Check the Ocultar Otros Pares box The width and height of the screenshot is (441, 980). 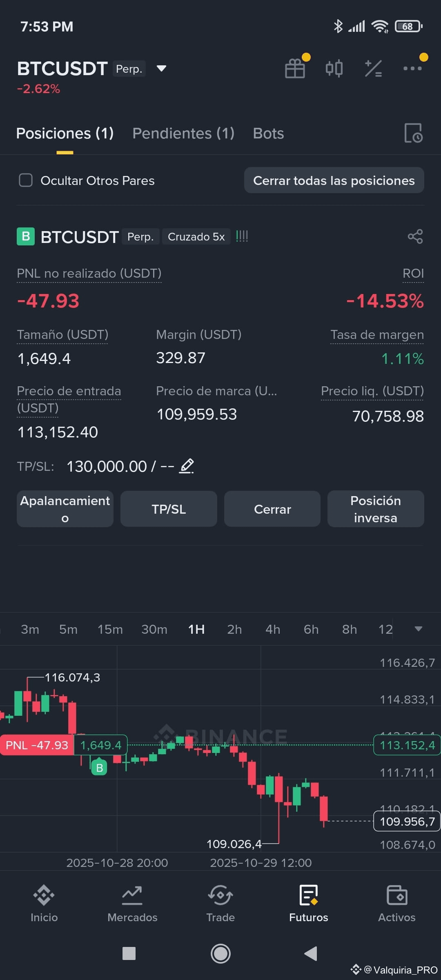[x=26, y=180]
